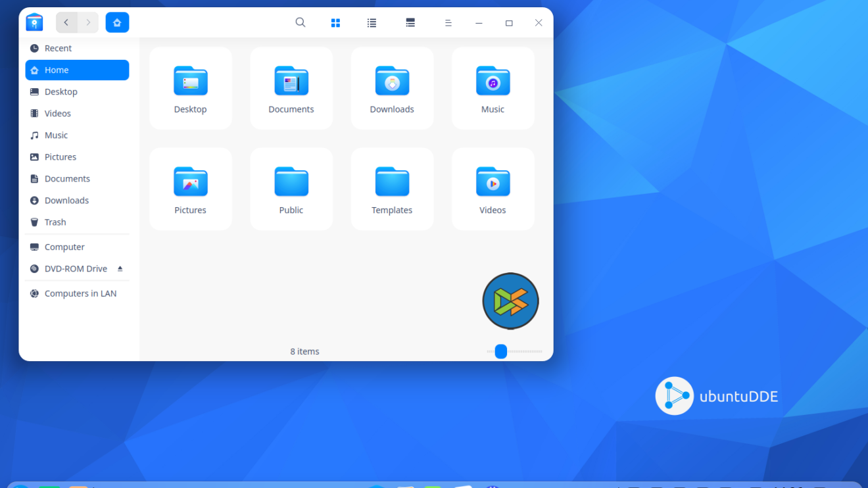The image size is (868, 488).
Task: Open the Downloads folder icon
Action: (x=392, y=82)
